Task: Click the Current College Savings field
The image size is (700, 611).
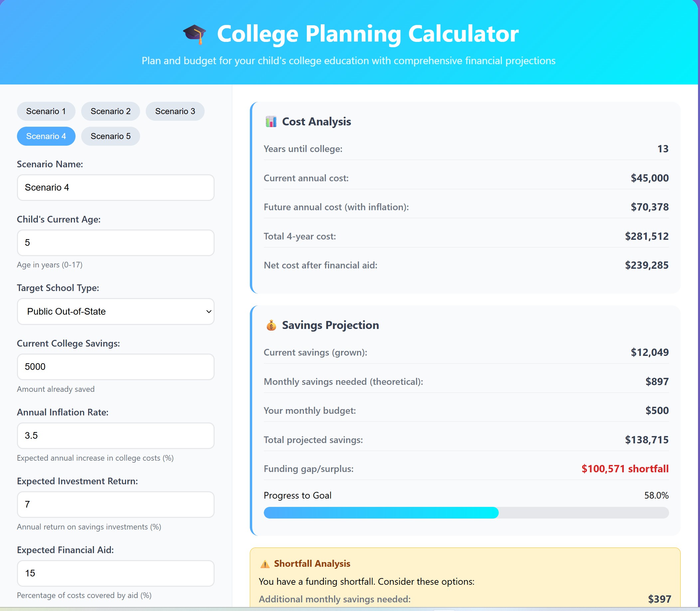Action: click(115, 367)
